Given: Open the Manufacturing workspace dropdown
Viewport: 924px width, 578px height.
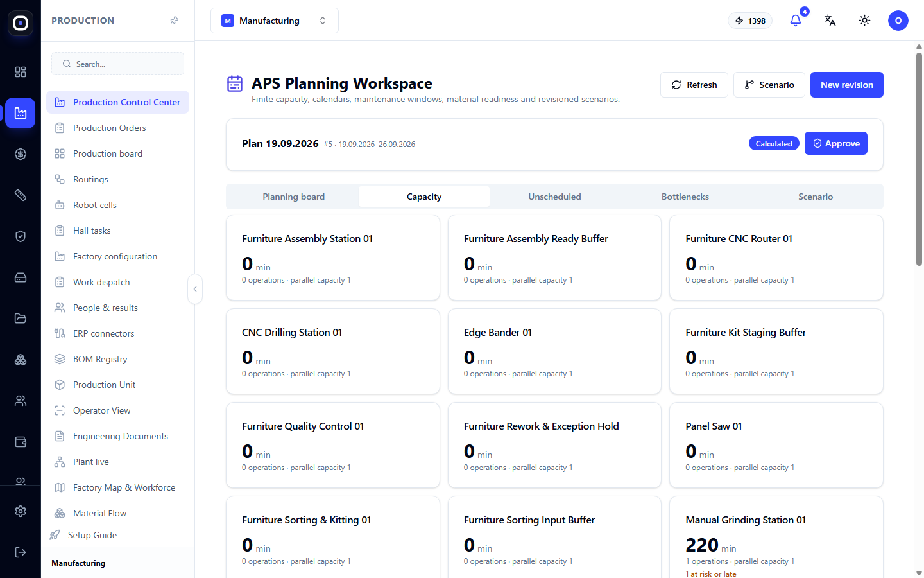Looking at the screenshot, I should [275, 21].
